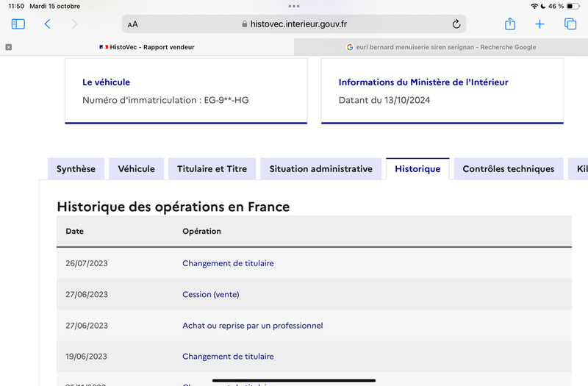Click the Date column header

tap(75, 231)
